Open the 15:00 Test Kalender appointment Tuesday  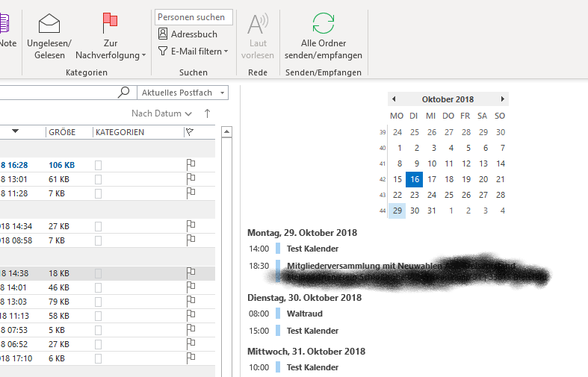[x=312, y=331]
